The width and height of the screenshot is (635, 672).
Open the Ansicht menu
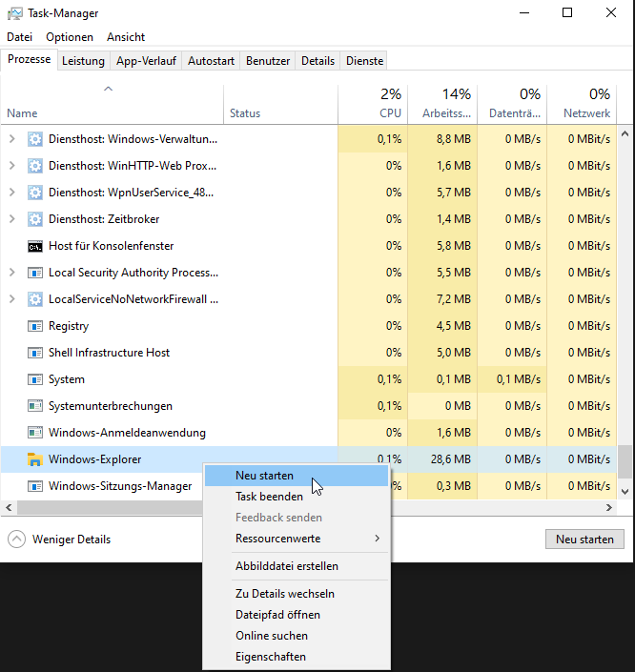126,37
